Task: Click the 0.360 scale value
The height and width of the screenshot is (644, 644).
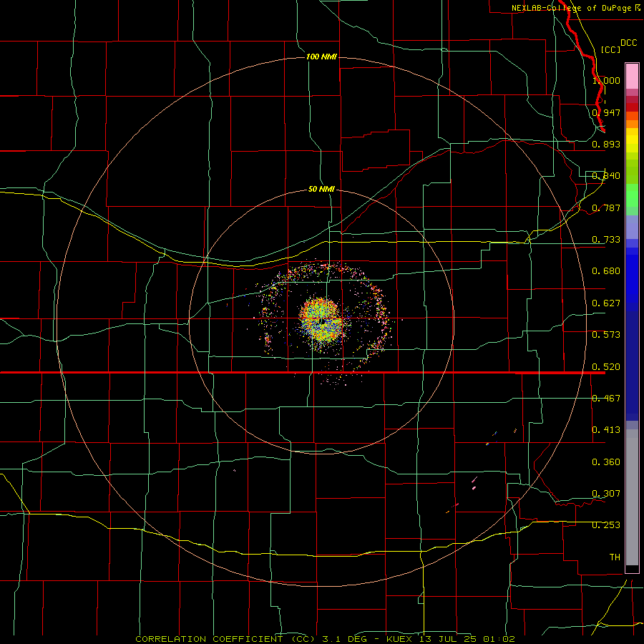Action: pyautogui.click(x=606, y=462)
